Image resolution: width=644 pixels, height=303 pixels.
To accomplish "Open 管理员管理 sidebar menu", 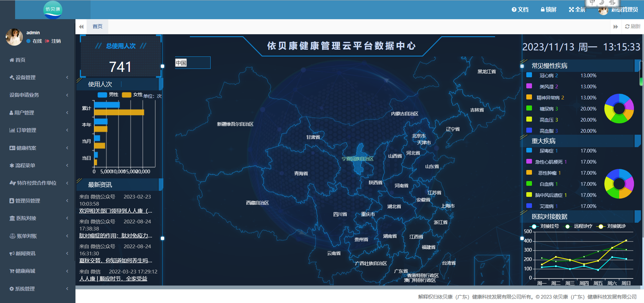I will [38, 201].
